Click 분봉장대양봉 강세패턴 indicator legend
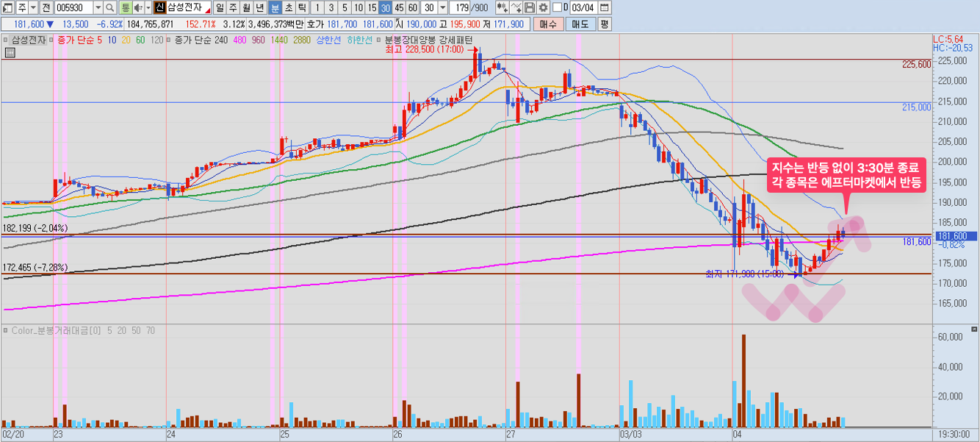Screen dimensions: 980x442 428,40
